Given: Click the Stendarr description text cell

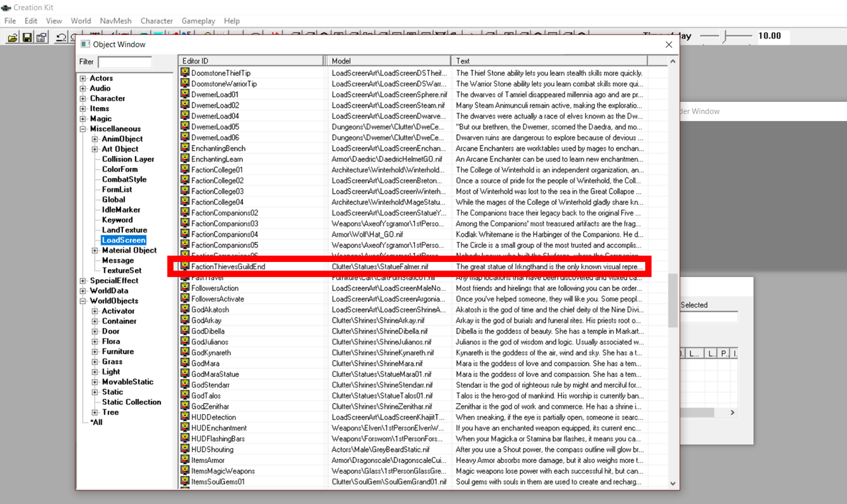Looking at the screenshot, I should pyautogui.click(x=549, y=385).
